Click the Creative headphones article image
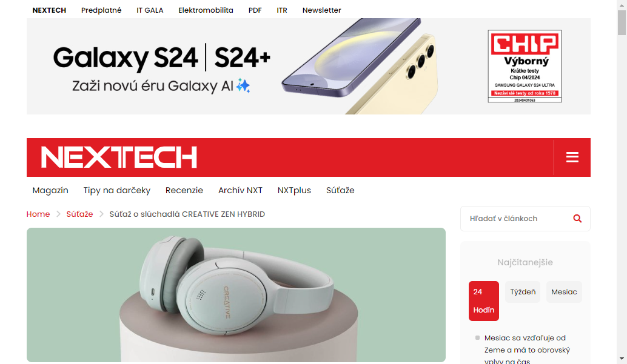Image resolution: width=627 pixels, height=364 pixels. 236,295
